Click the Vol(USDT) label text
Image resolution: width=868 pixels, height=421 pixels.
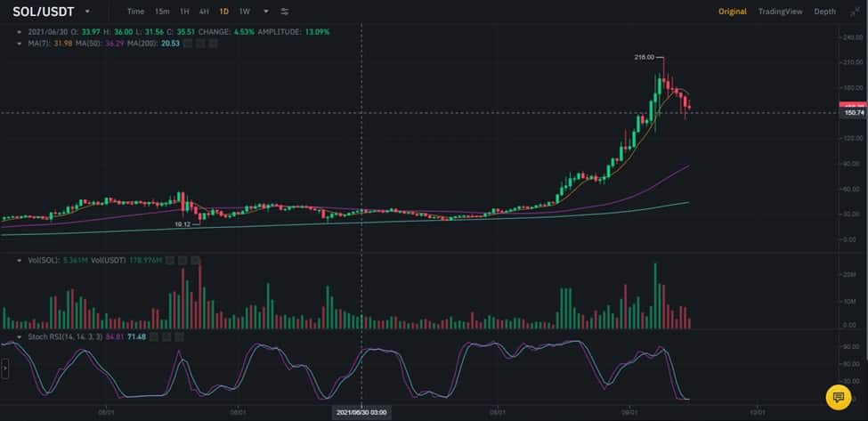point(109,260)
